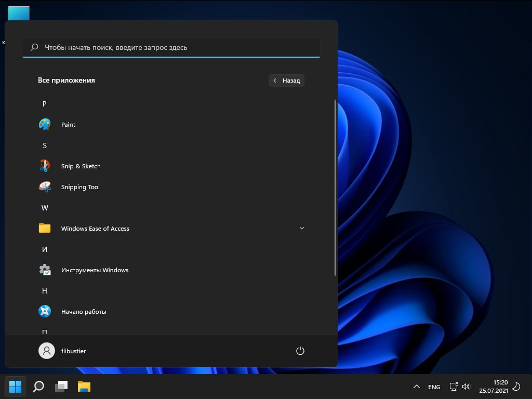The height and width of the screenshot is (399, 532).
Task: Click the Windows Ease of Access folder icon
Action: 45,228
